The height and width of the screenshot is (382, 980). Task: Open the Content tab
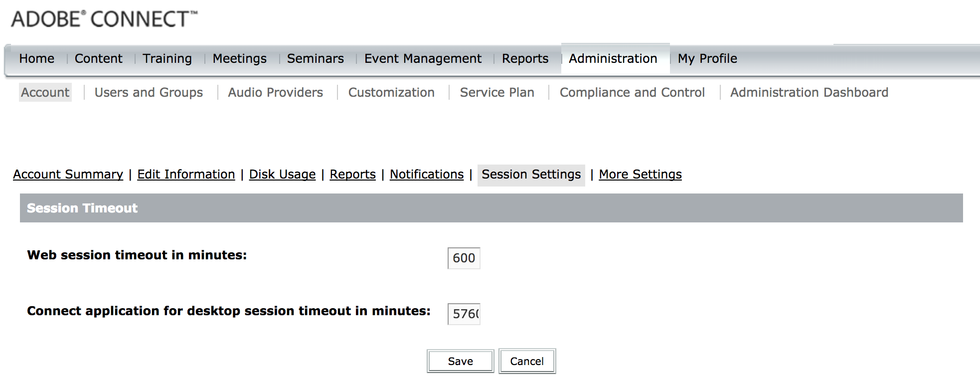[98, 58]
